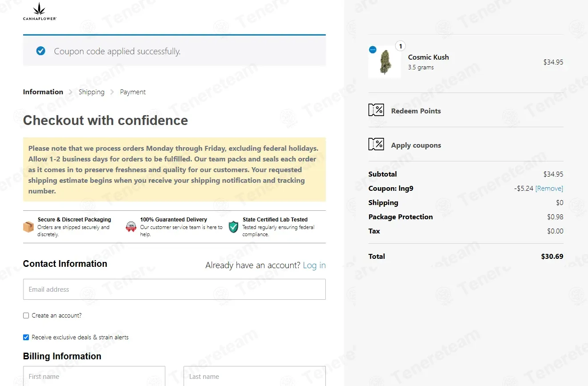
Task: Click the Tax $0.00 value
Action: [555, 231]
